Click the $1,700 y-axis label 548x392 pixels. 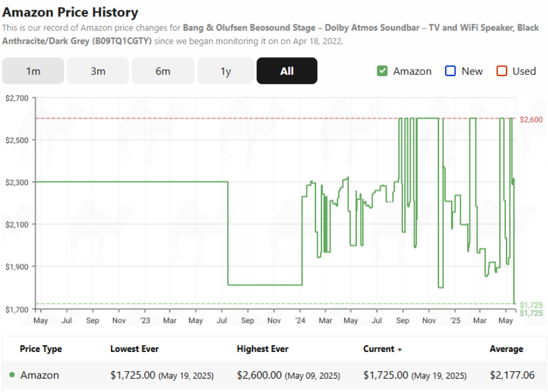(17, 310)
